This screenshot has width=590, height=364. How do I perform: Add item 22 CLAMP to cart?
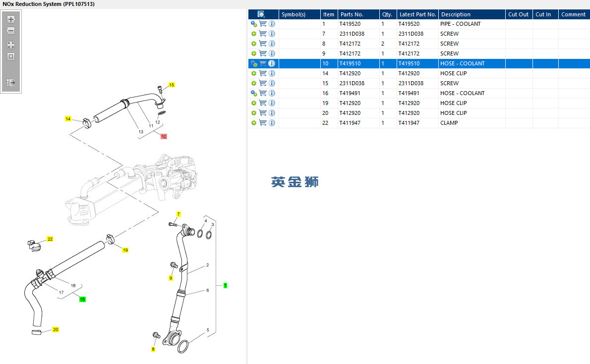tap(263, 123)
